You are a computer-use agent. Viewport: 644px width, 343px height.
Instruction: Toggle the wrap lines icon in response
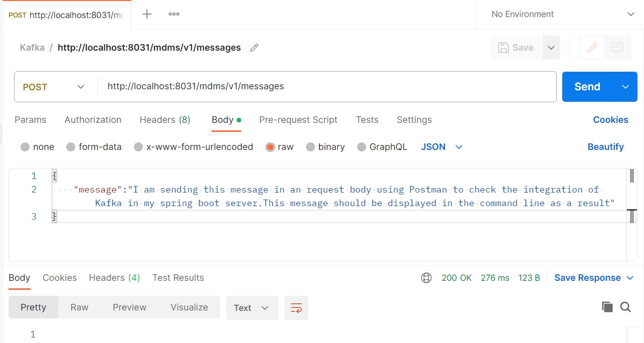tap(296, 307)
